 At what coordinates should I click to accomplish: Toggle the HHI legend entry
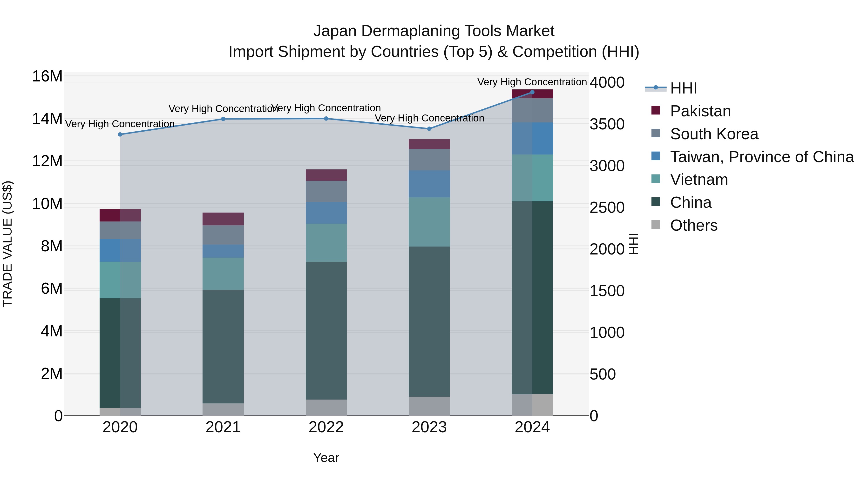tap(671, 88)
